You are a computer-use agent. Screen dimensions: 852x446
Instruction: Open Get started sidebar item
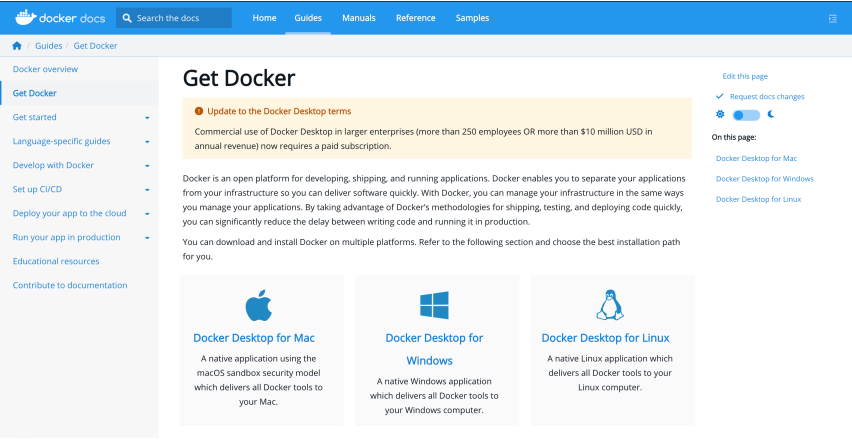tap(34, 117)
